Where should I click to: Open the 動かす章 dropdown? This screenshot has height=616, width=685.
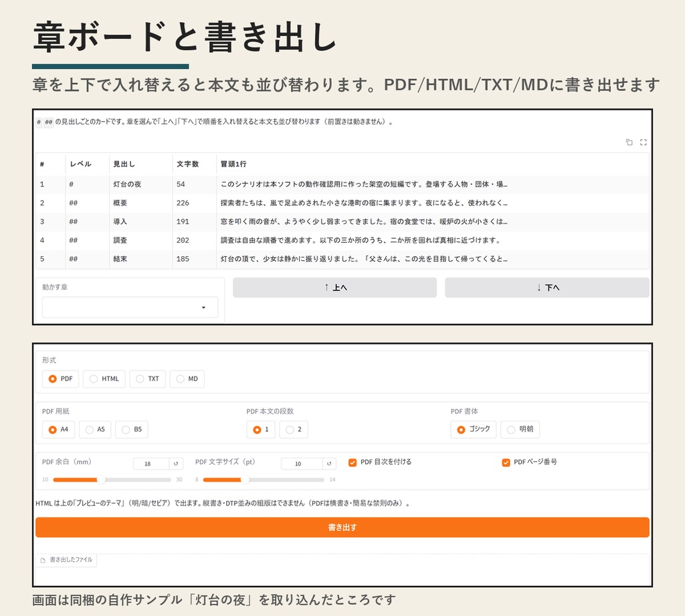[x=130, y=308]
